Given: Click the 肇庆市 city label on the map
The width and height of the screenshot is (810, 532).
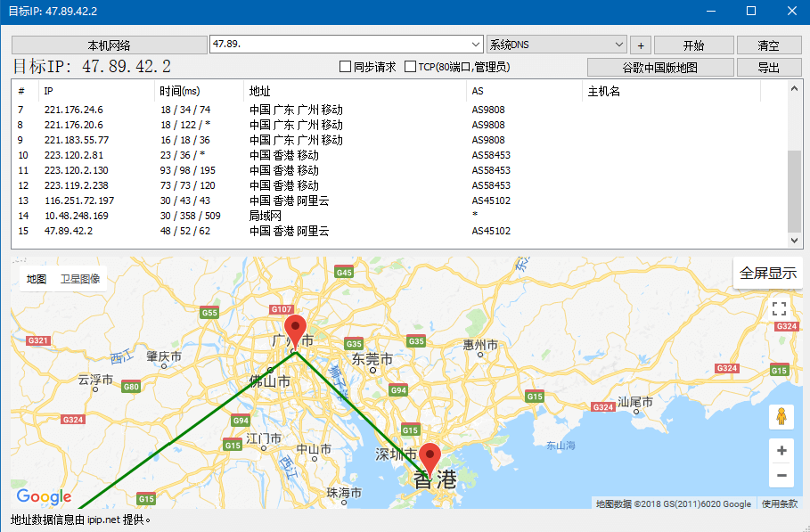Looking at the screenshot, I should tap(164, 356).
